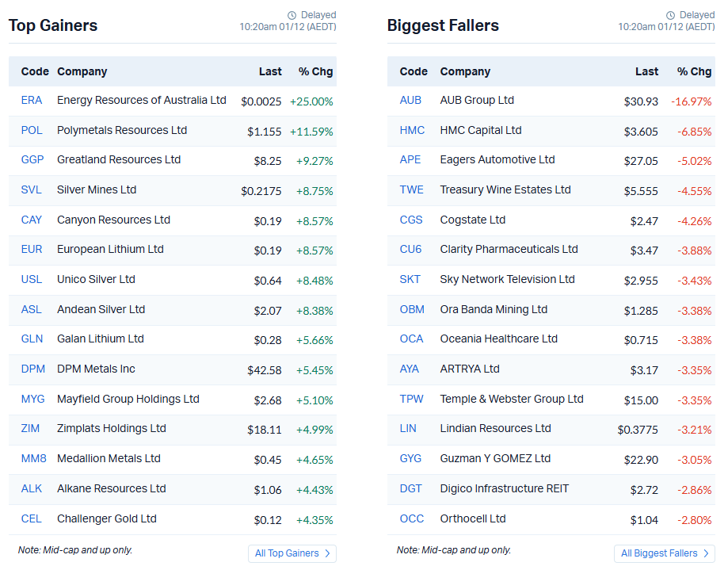Open the APE stock code link
This screenshot has width=728, height=570.
click(410, 160)
